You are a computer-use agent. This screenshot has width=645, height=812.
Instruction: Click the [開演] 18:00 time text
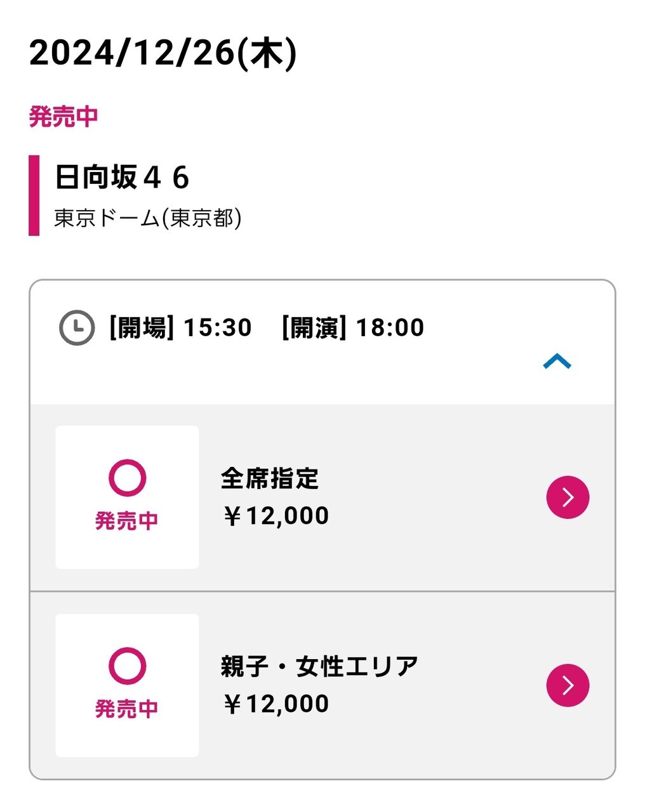(x=353, y=328)
